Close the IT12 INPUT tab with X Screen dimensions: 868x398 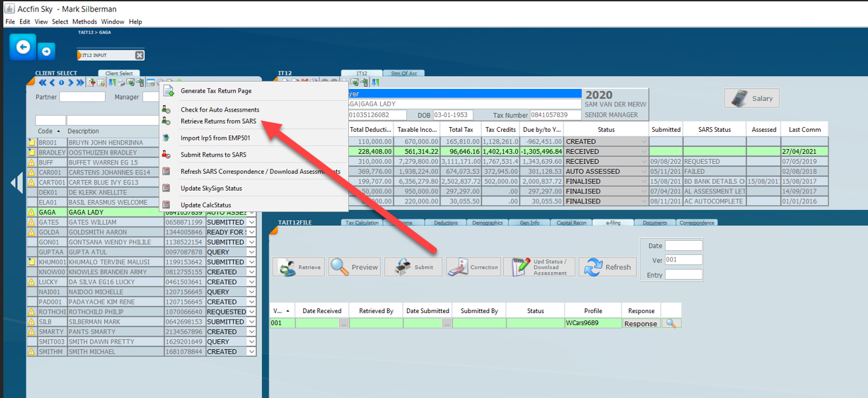(139, 56)
